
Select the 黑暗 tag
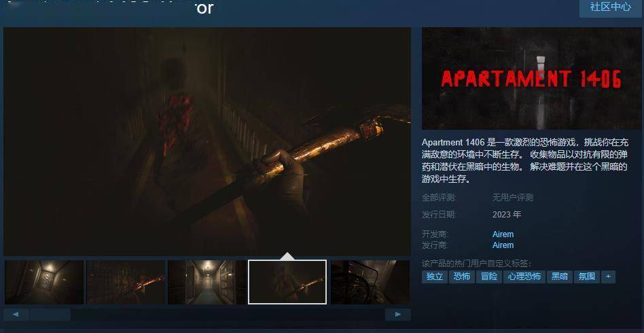click(559, 277)
